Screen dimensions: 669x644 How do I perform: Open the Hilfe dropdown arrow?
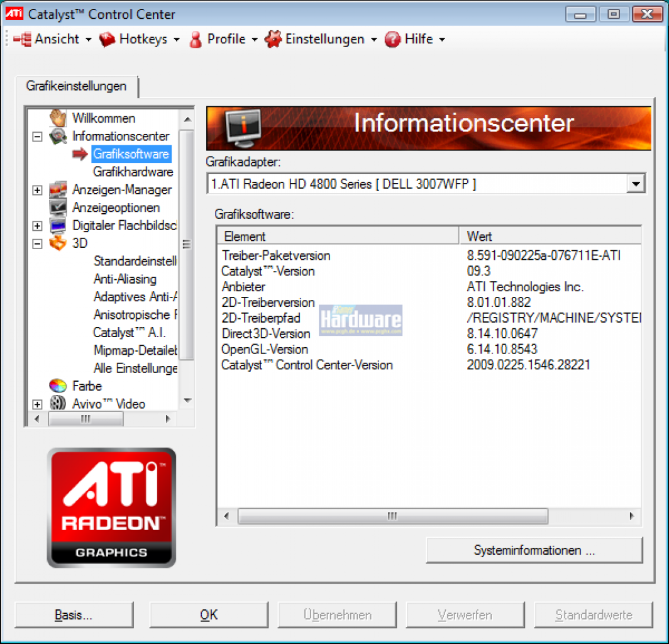pos(442,40)
